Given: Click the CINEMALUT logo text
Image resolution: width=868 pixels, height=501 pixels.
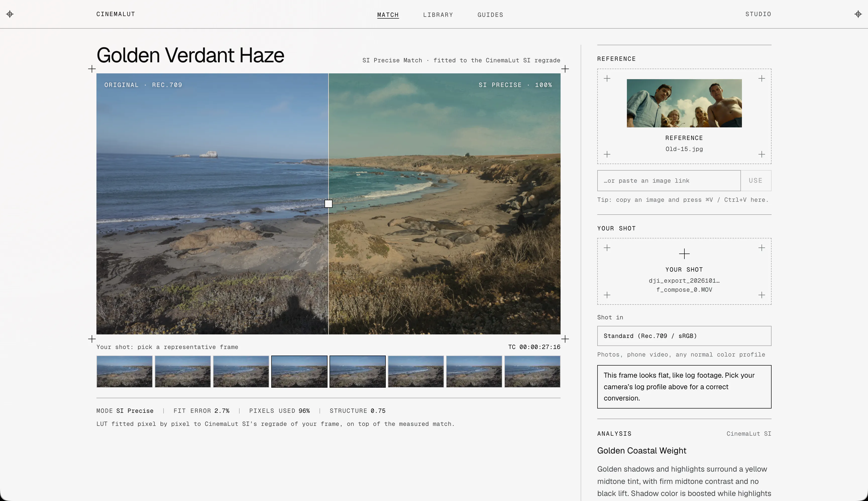Looking at the screenshot, I should tap(116, 14).
